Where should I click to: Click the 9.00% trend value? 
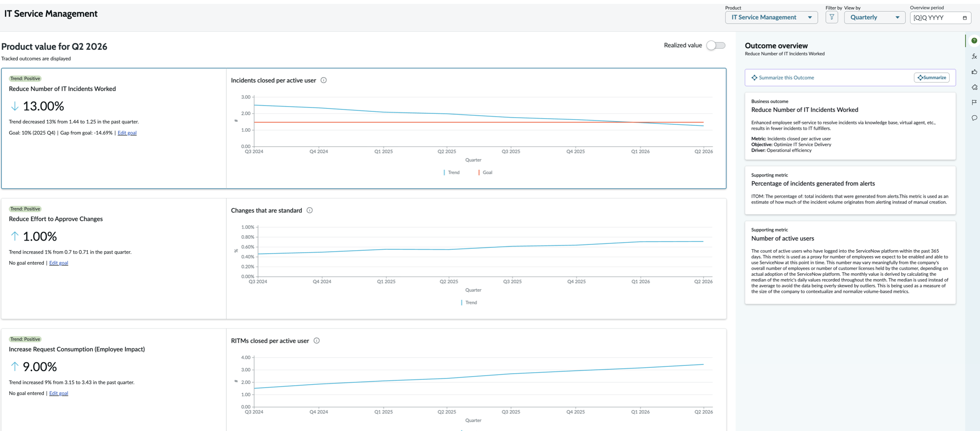click(x=40, y=367)
